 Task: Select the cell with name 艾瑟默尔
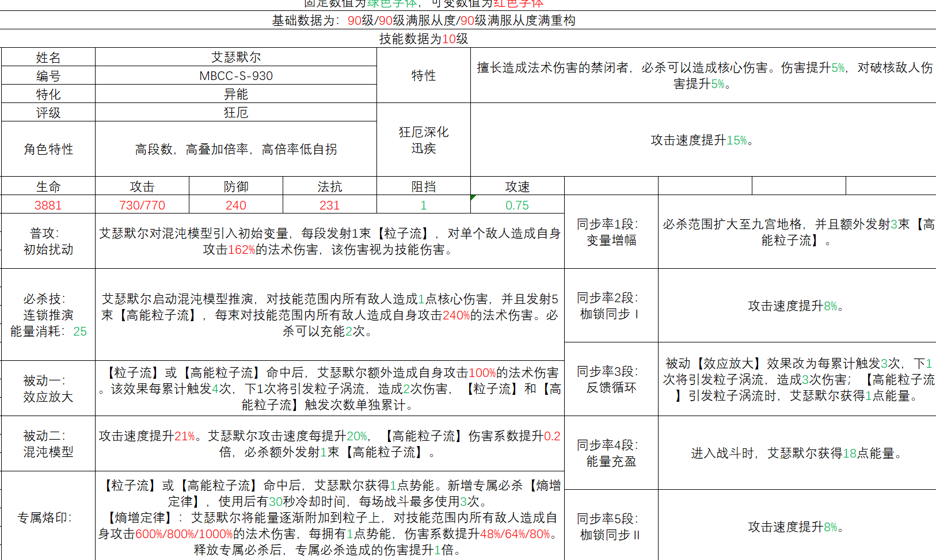coord(236,57)
